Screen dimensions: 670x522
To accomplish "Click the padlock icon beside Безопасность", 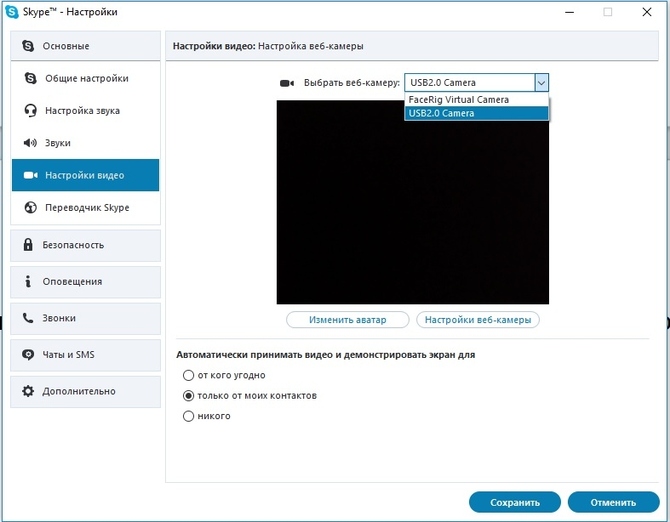I will [28, 244].
